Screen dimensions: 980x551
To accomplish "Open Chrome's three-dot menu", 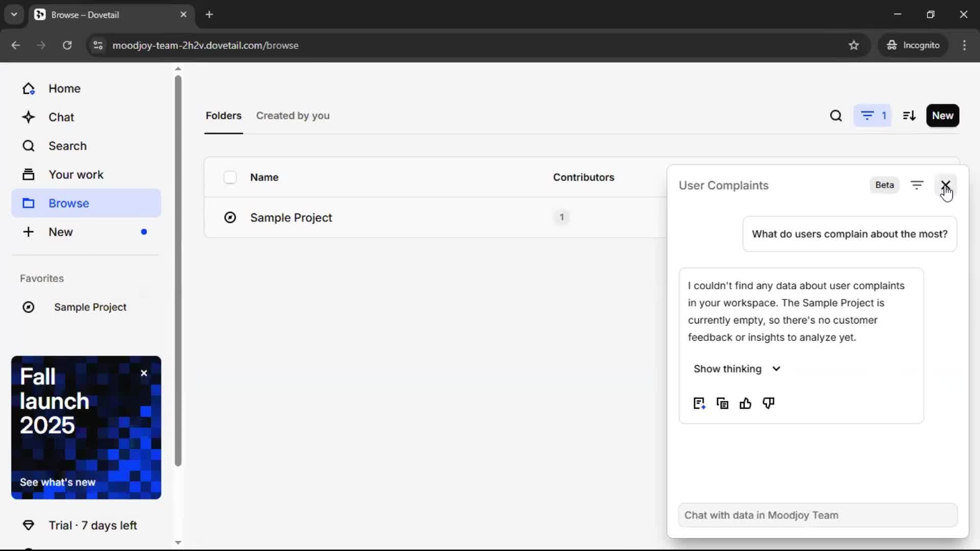I will coord(964,45).
